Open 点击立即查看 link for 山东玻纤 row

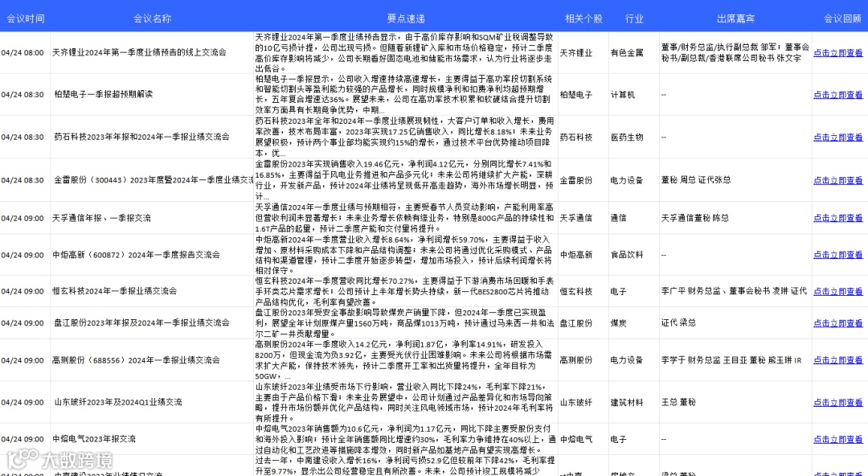coord(837,402)
